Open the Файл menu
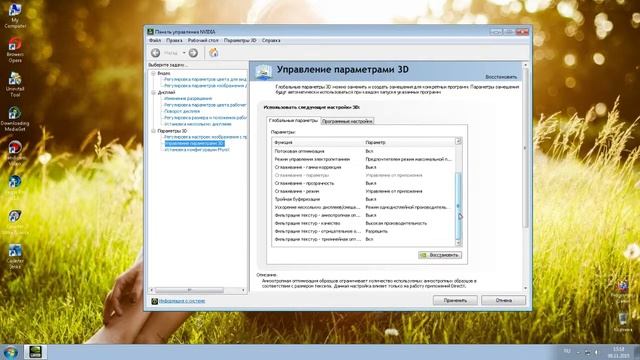 [x=155, y=40]
